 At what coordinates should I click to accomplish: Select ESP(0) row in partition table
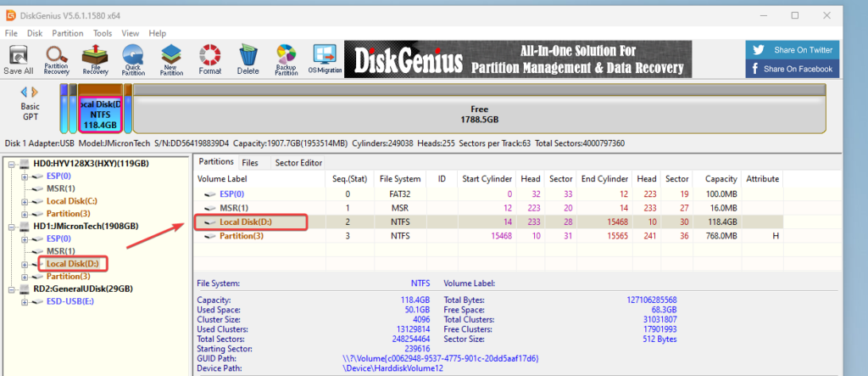[487, 194]
